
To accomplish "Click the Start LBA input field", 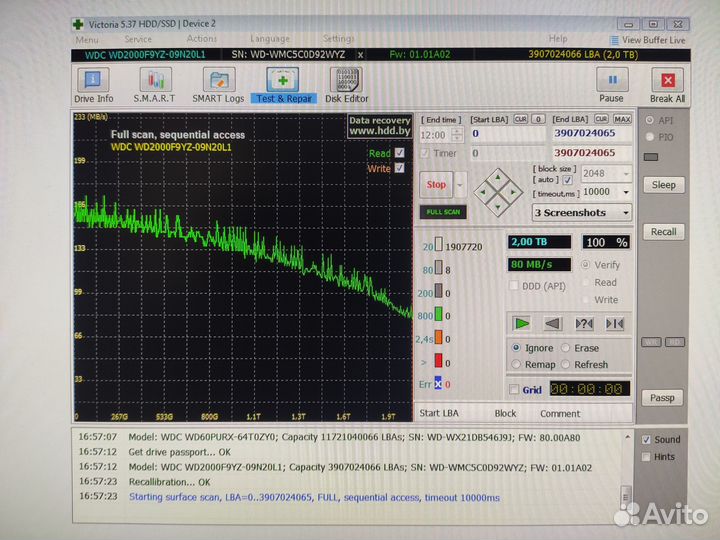I will pos(508,134).
